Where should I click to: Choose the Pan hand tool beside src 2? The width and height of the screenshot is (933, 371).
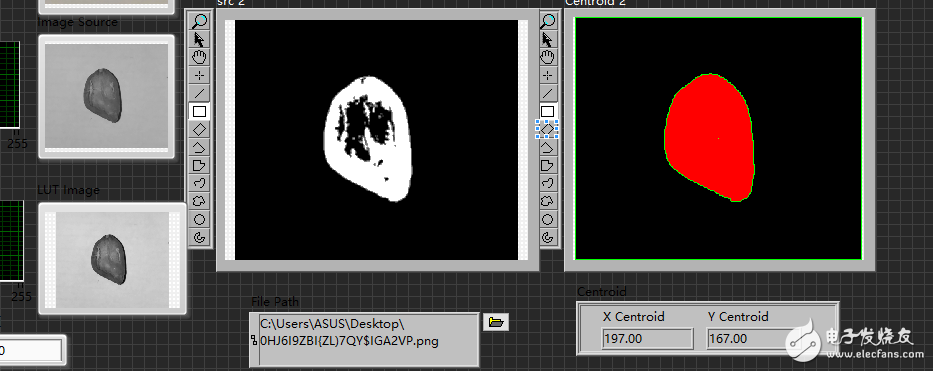tap(199, 57)
